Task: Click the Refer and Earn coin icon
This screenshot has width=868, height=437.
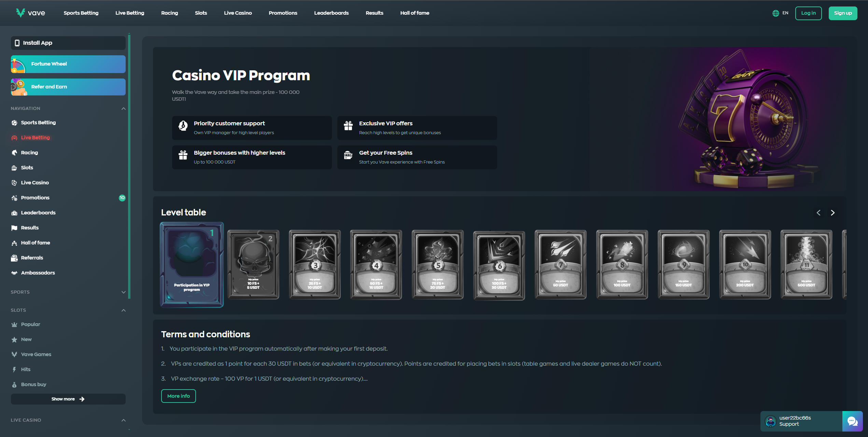Action: (19, 87)
